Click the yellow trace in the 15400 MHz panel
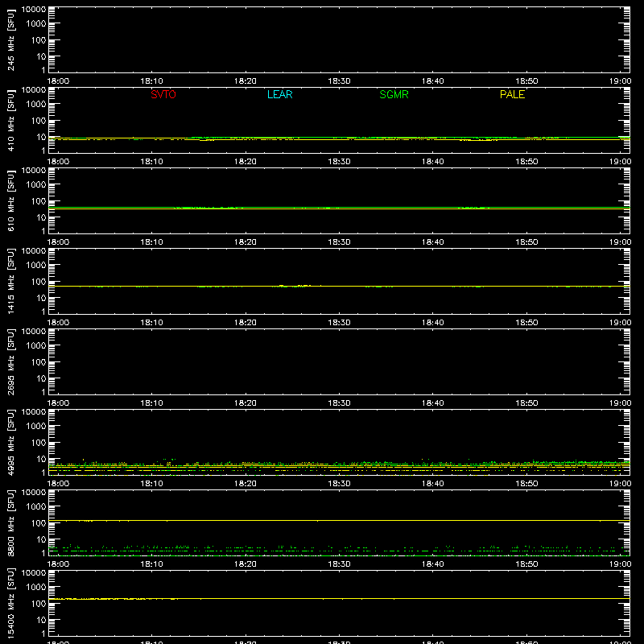Screen dimensions: 644x644 339,599
